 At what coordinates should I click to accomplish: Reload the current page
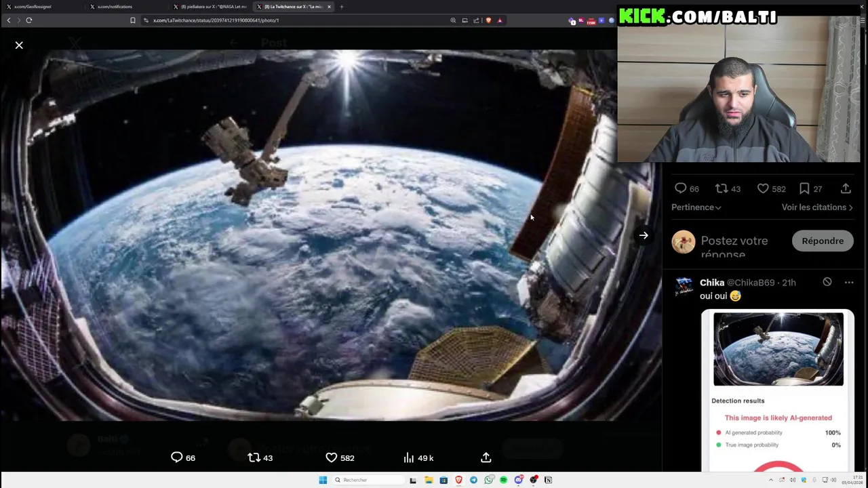[29, 20]
